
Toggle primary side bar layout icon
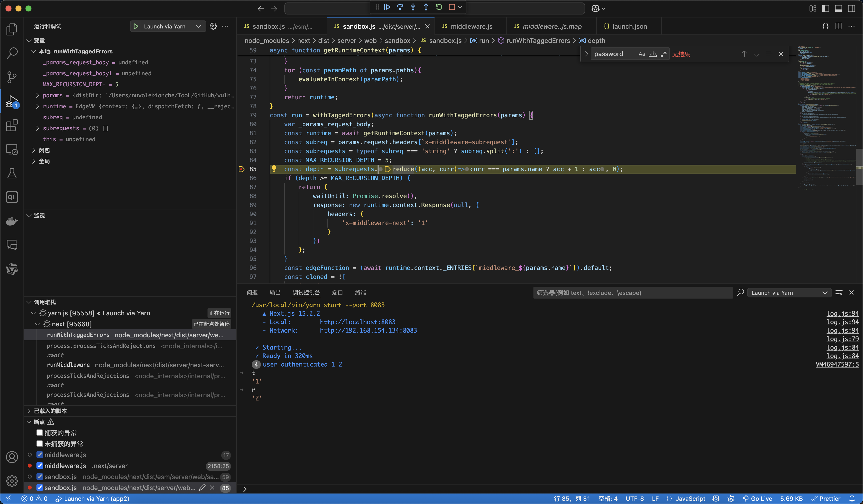pyautogui.click(x=826, y=8)
